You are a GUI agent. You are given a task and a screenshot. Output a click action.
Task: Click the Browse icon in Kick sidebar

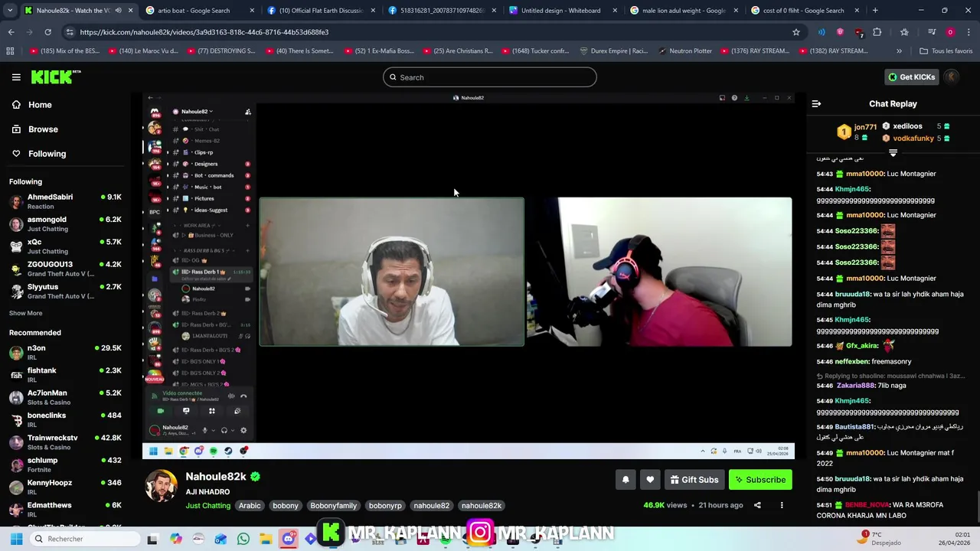tap(16, 129)
